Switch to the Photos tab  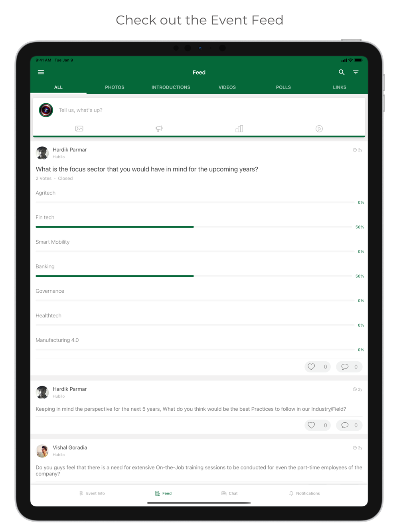[x=115, y=87]
